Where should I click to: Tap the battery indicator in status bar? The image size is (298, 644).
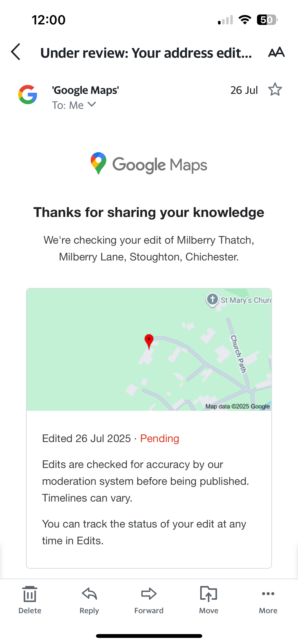[267, 20]
